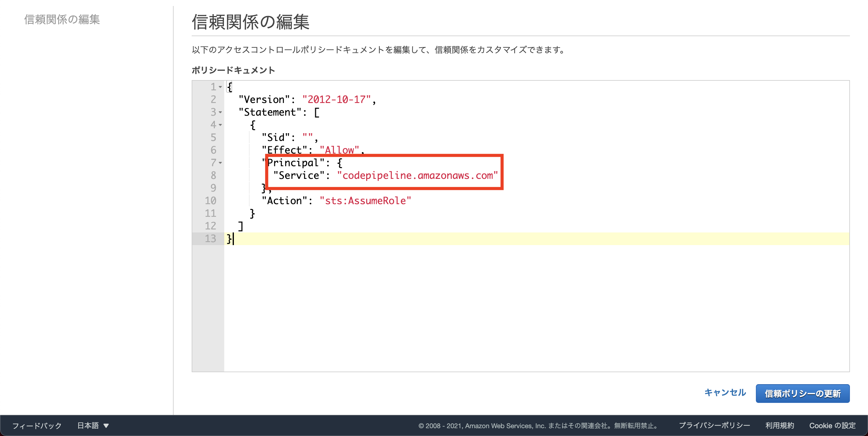
Task: Place cursor on the sts:AssumeRole value
Action: point(365,201)
